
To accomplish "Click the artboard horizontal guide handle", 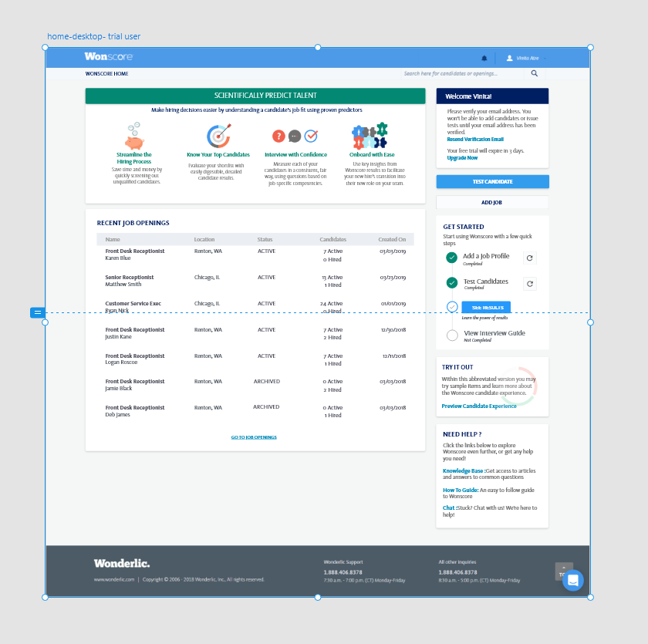I will click(x=38, y=312).
